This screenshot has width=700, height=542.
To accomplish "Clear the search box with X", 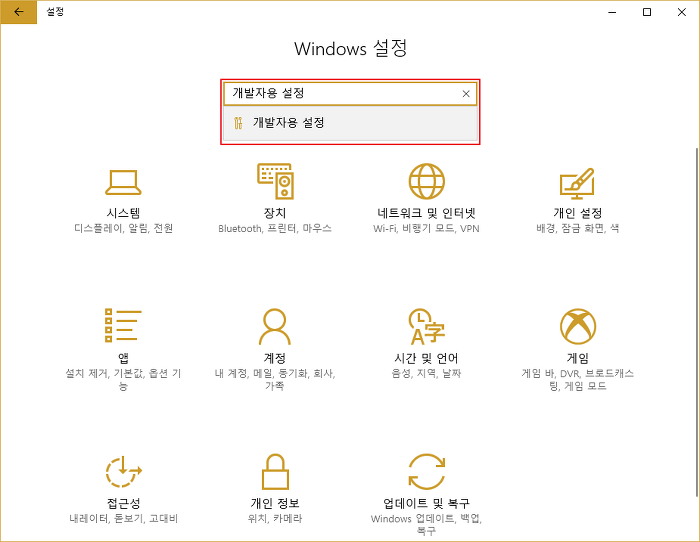I will pos(466,94).
